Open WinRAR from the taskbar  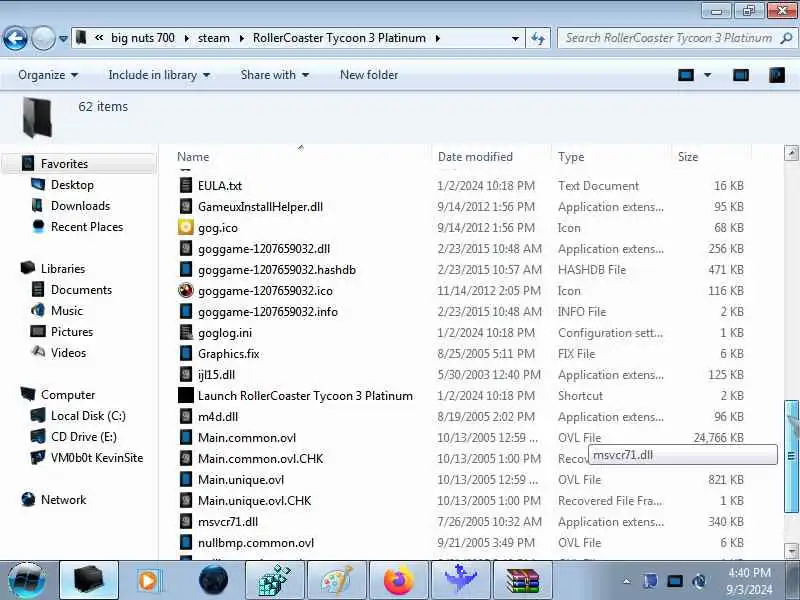point(522,580)
